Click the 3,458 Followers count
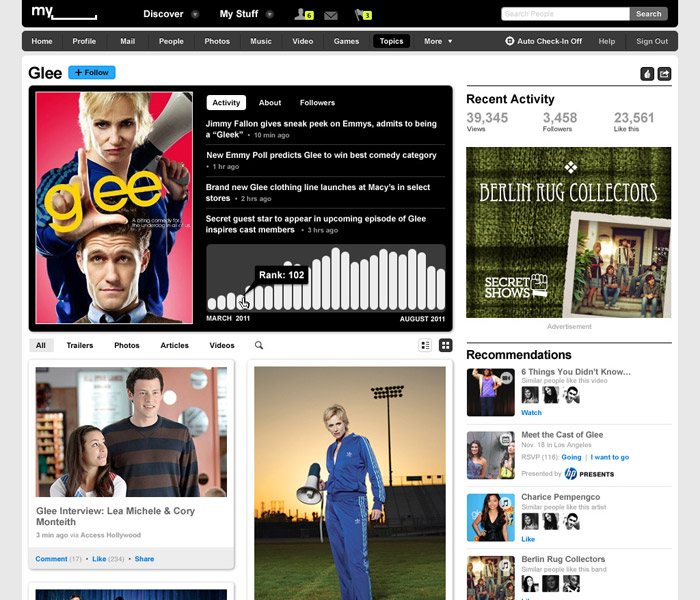The height and width of the screenshot is (600, 700). tap(559, 121)
